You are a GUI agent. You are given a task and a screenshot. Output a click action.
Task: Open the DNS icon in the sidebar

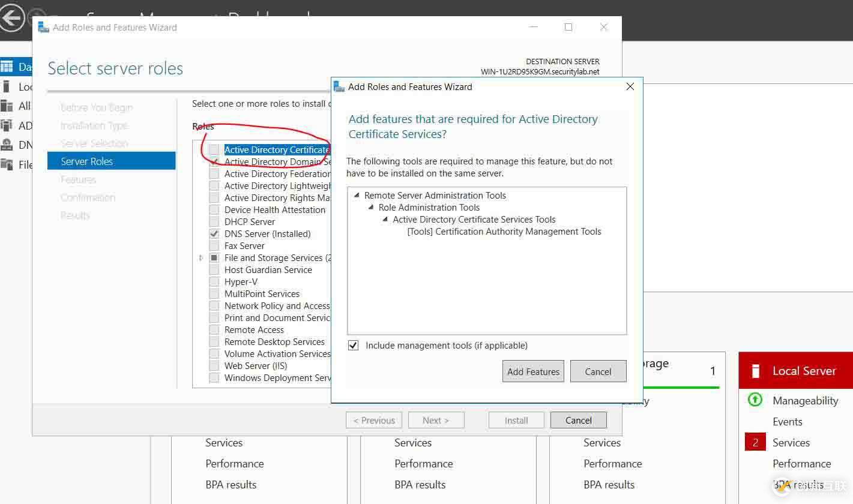pyautogui.click(x=7, y=145)
